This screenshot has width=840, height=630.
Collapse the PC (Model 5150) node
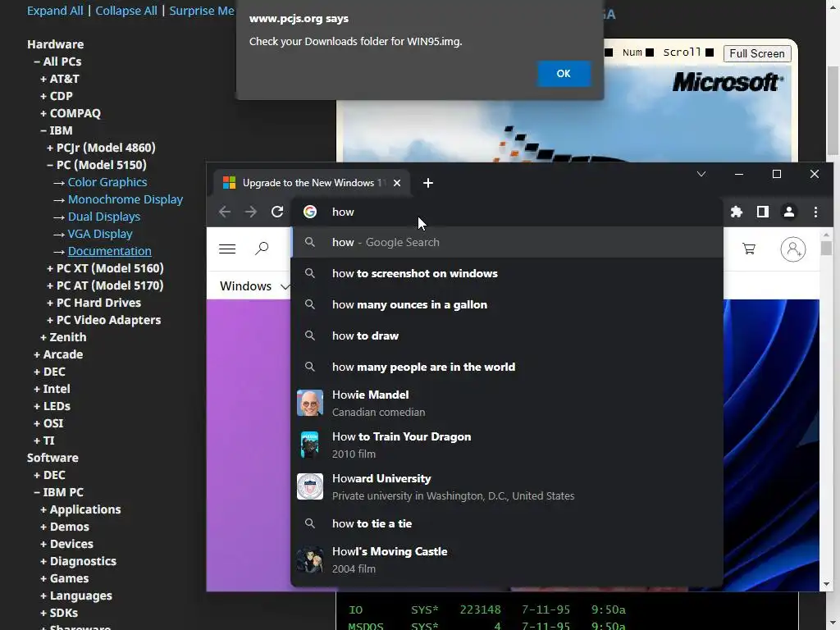coord(97,164)
